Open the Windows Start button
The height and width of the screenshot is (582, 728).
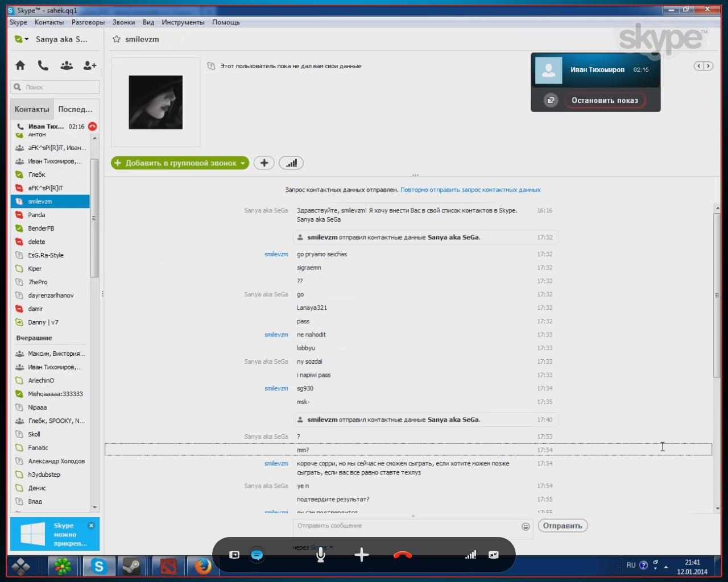(22, 566)
